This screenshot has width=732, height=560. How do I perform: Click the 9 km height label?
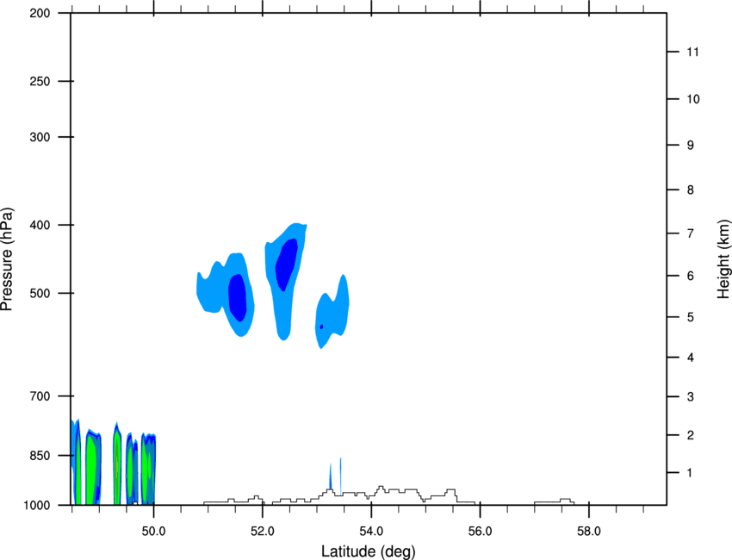coord(691,146)
